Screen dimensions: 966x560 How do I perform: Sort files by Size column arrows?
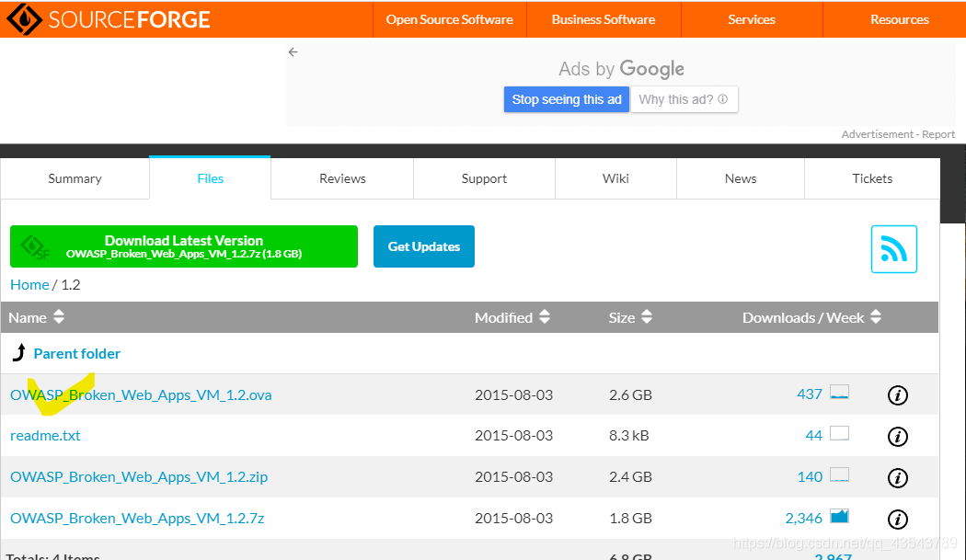(x=646, y=316)
